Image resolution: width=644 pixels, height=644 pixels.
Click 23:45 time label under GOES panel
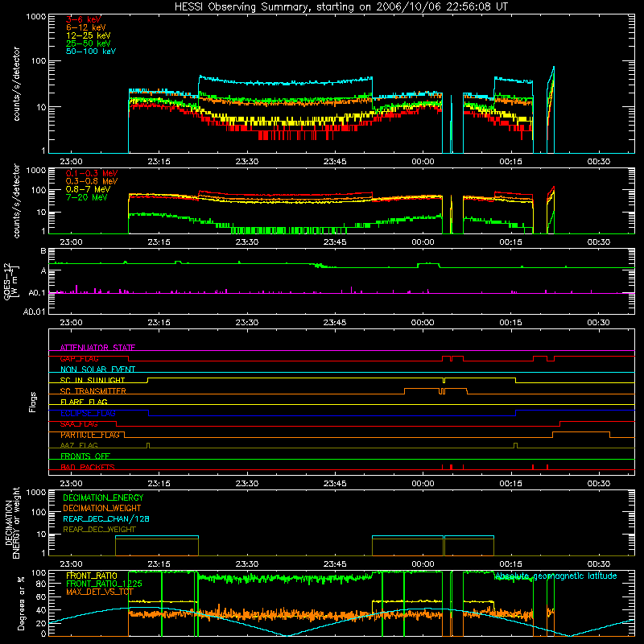[x=335, y=323]
